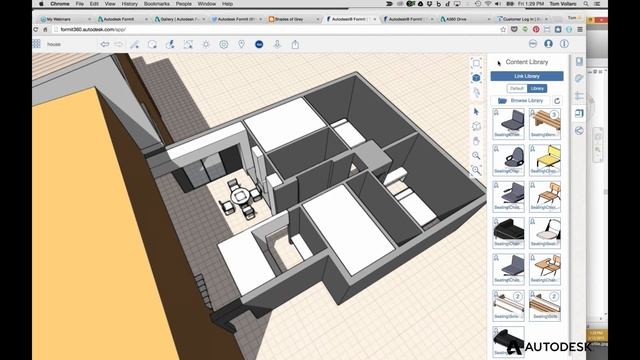Switch to Customer Log in browser tab
640x360 pixels.
pyautogui.click(x=523, y=19)
